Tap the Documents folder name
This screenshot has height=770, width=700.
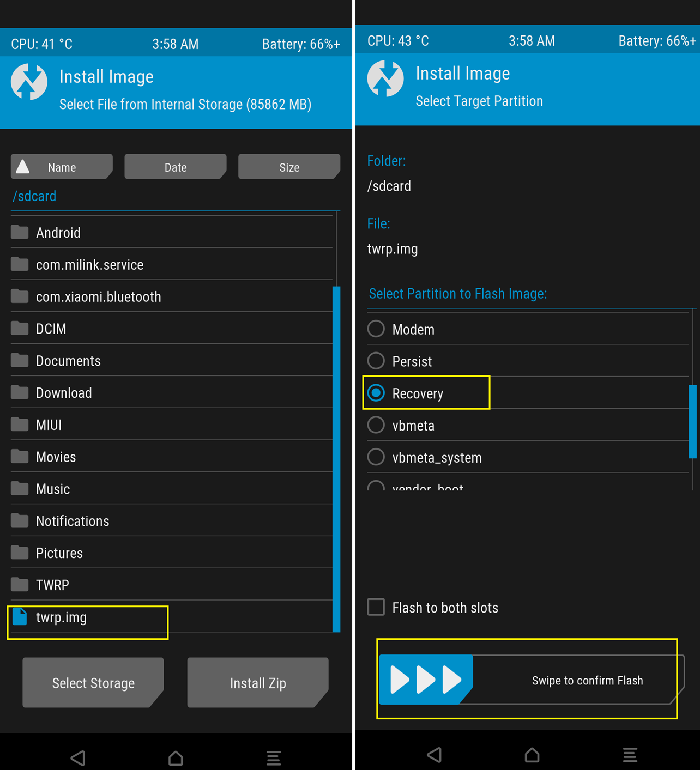coord(68,361)
